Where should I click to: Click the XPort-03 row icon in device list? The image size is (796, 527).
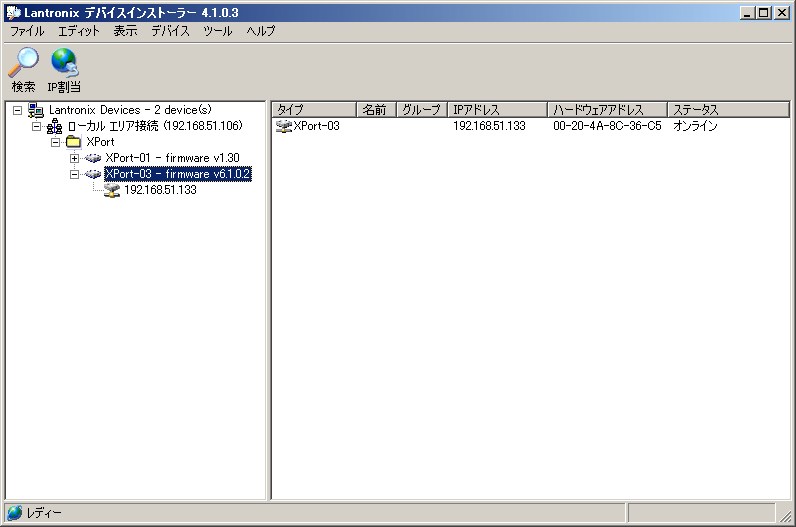(x=283, y=126)
